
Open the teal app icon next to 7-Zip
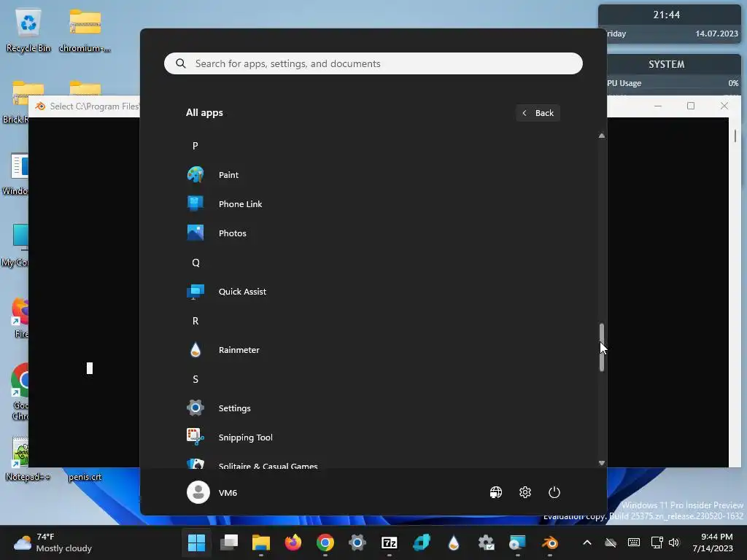click(x=422, y=542)
